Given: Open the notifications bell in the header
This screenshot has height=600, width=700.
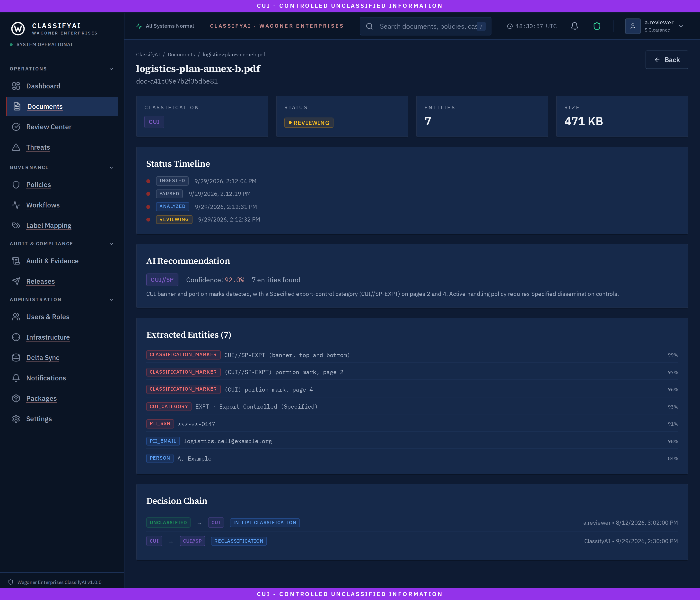Looking at the screenshot, I should pos(574,26).
